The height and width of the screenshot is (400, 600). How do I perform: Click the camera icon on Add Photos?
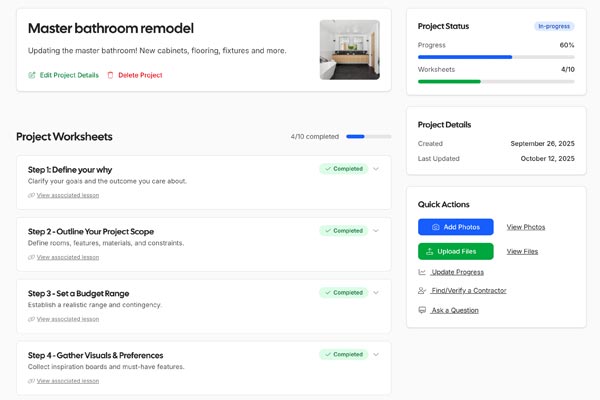(436, 227)
